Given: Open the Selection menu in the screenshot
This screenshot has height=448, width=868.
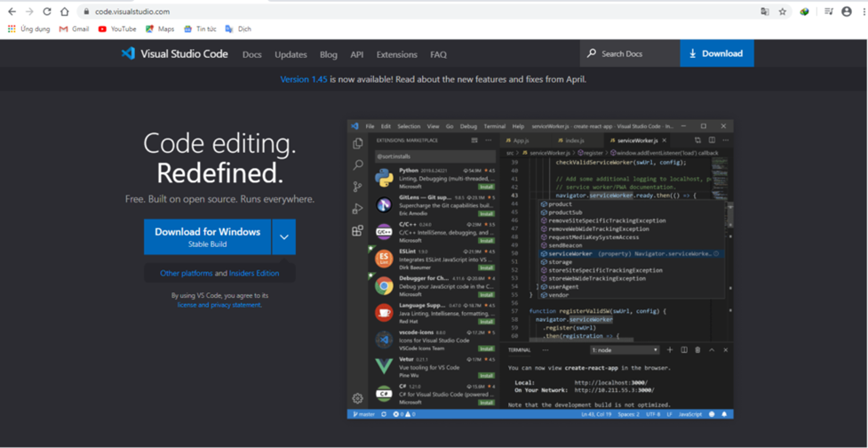Looking at the screenshot, I should (x=409, y=126).
